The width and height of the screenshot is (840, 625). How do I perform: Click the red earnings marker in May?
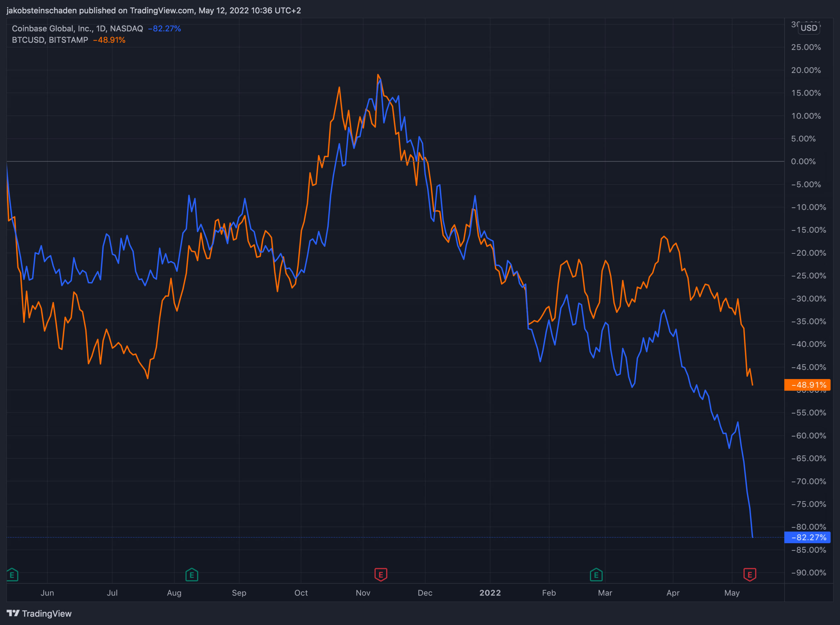click(750, 574)
